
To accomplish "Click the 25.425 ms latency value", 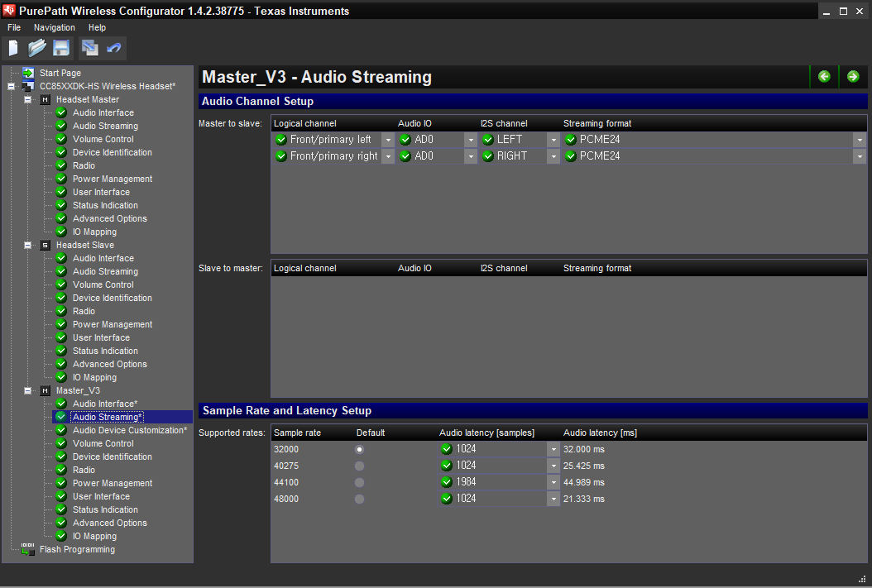I will point(583,466).
